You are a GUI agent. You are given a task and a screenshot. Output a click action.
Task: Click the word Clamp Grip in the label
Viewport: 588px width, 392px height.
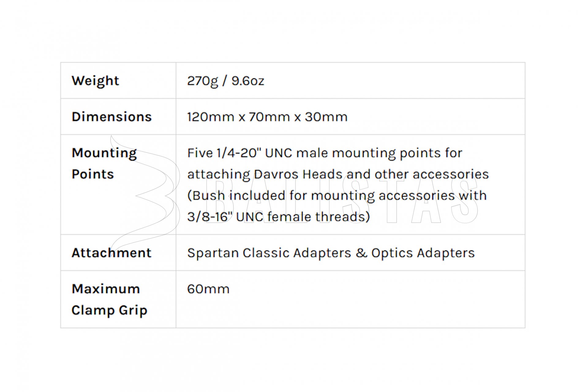point(109,310)
